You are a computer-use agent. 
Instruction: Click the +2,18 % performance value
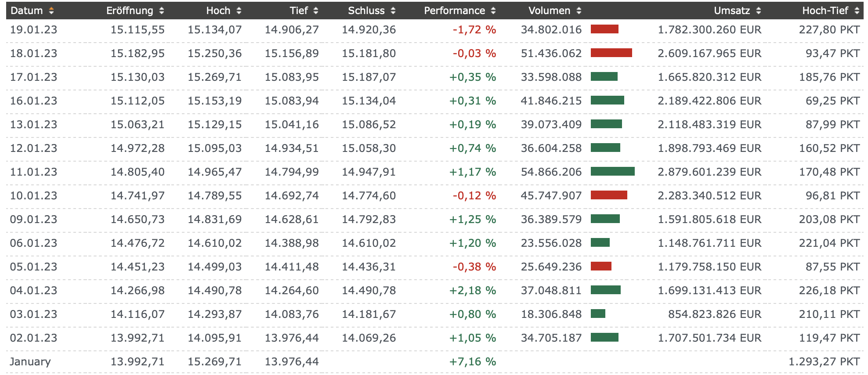472,291
